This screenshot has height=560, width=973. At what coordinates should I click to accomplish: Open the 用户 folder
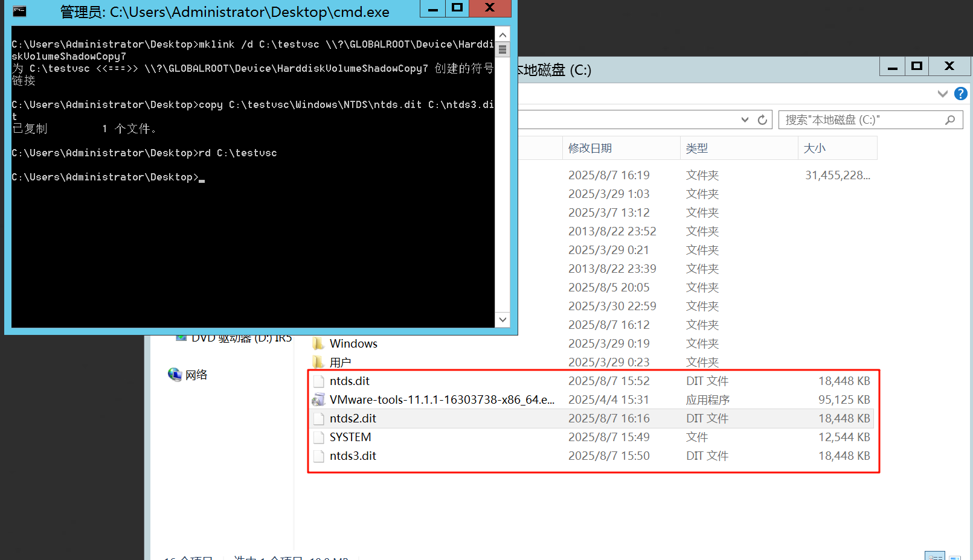point(340,363)
